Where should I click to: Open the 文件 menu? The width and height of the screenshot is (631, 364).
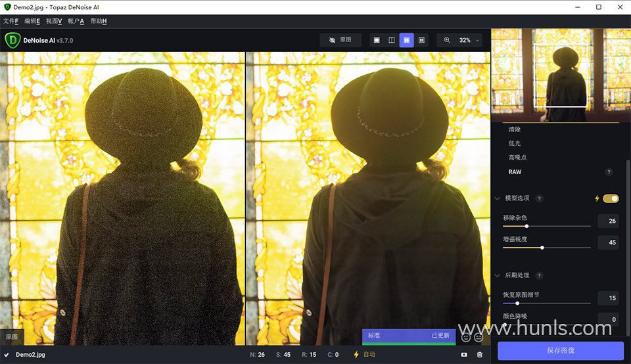11,21
